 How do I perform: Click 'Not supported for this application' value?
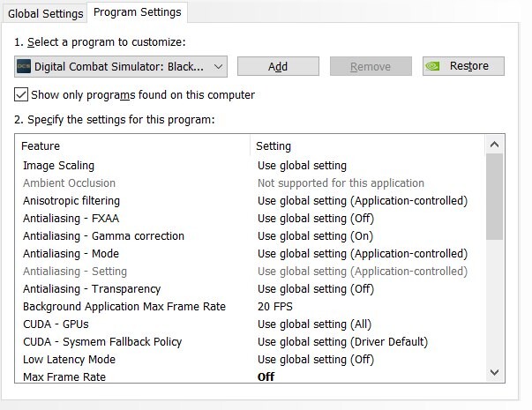[x=341, y=183]
